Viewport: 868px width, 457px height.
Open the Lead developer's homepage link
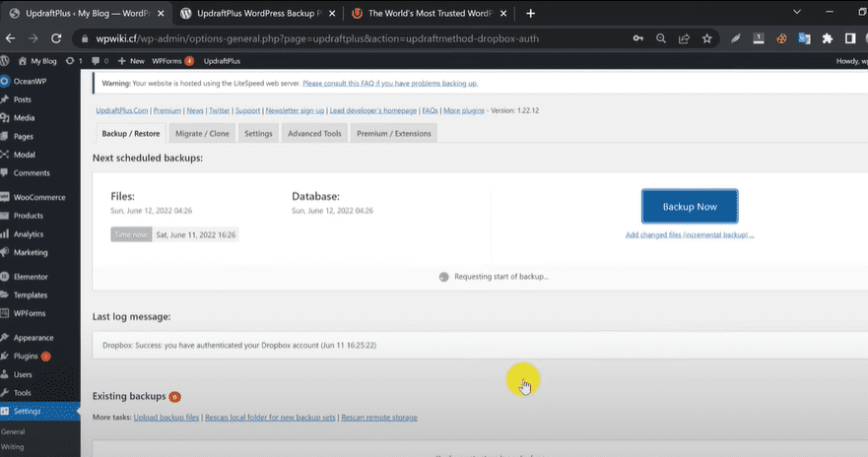click(x=373, y=110)
